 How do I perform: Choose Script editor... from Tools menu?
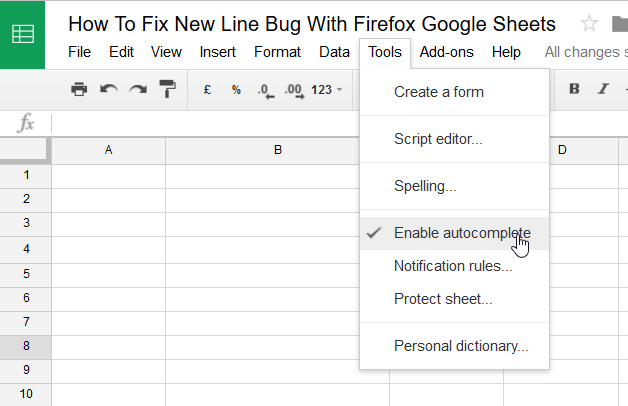(x=454, y=139)
